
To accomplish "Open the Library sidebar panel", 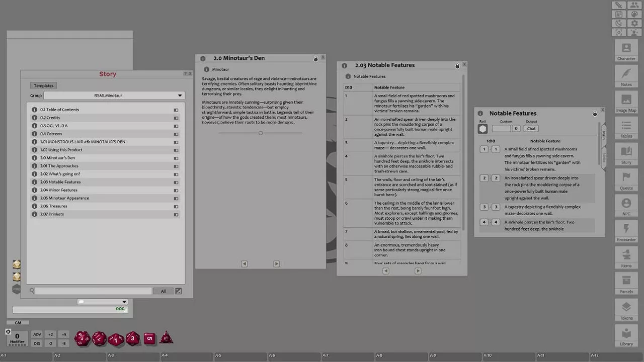I will [x=626, y=335].
